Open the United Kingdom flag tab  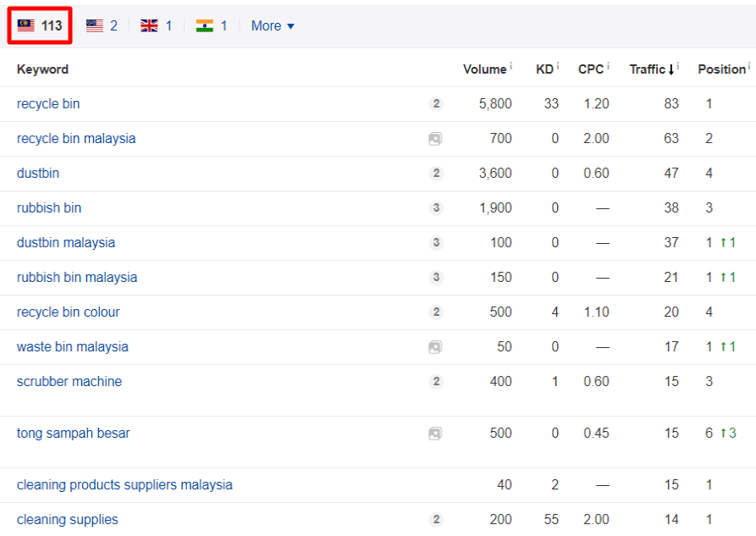click(x=157, y=25)
